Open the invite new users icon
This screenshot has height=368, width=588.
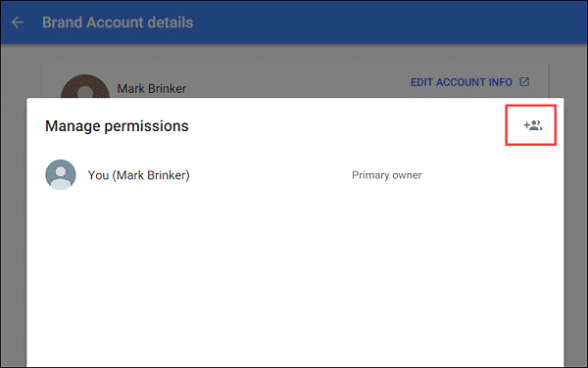click(x=532, y=125)
